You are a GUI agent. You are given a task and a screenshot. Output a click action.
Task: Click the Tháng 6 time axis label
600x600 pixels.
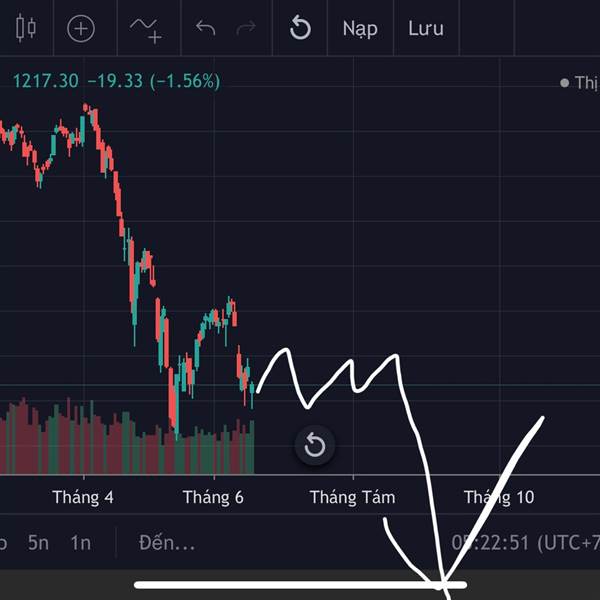(213, 497)
